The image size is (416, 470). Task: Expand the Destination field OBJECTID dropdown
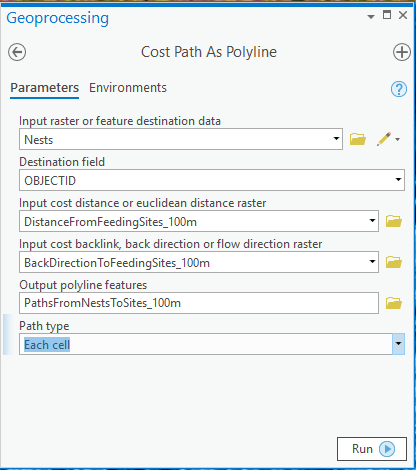398,180
